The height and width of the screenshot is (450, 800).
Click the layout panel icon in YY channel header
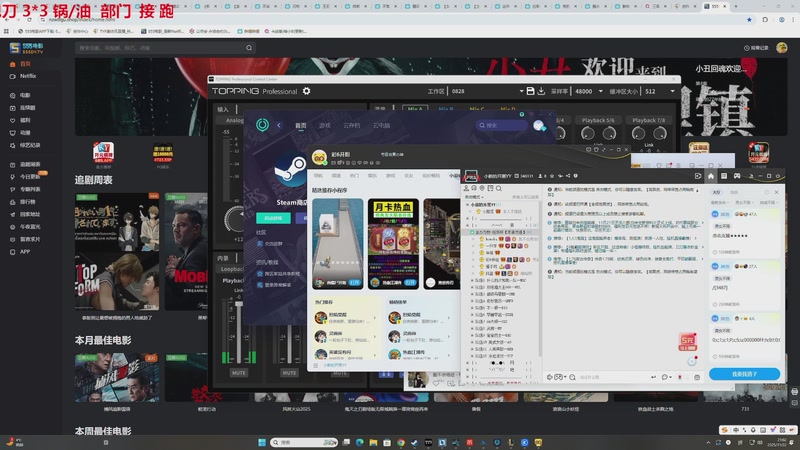tap(723, 176)
